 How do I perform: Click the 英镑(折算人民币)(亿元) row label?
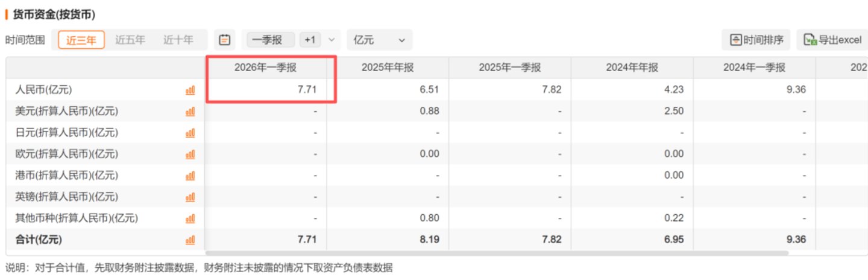(66, 197)
